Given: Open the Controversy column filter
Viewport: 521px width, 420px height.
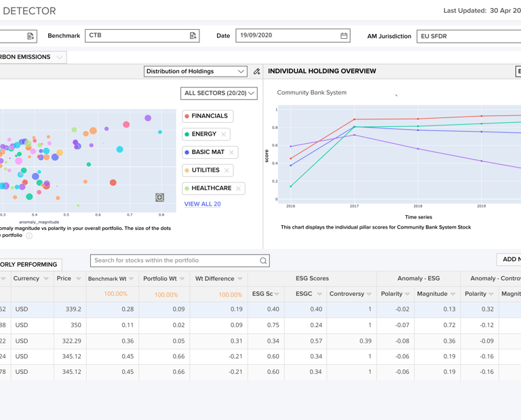Looking at the screenshot, I should coord(369,294).
